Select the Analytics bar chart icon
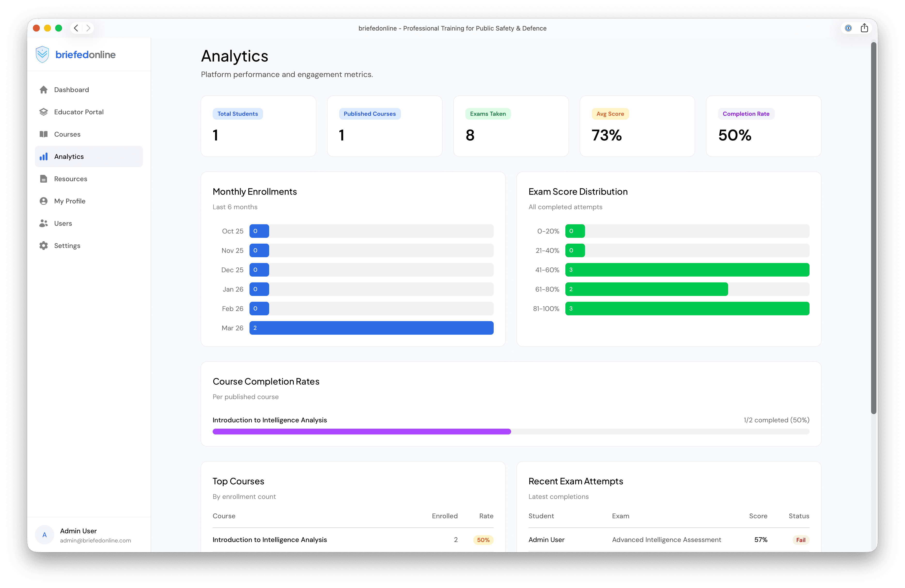Screen dimensions: 905x588 44,156
